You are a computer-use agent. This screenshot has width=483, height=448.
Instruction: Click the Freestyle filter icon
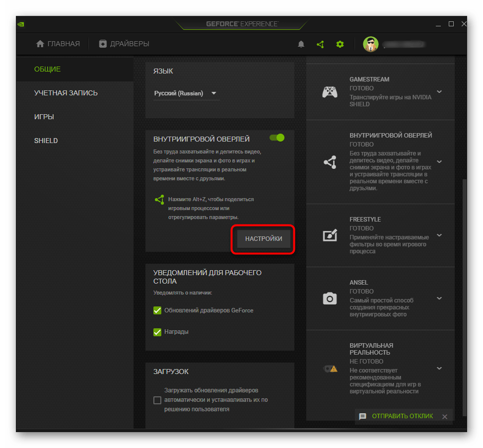330,235
